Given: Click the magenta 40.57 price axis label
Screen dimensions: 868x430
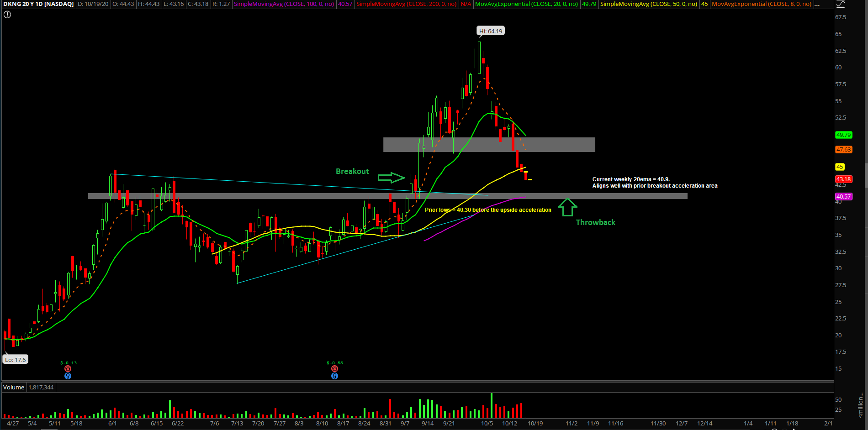Looking at the screenshot, I should [x=843, y=197].
